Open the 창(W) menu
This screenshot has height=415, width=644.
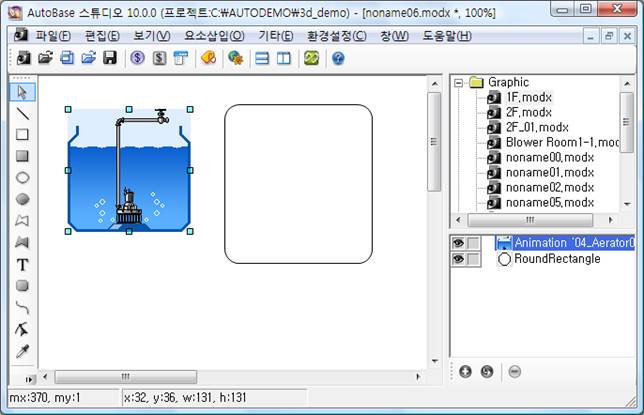(x=394, y=36)
